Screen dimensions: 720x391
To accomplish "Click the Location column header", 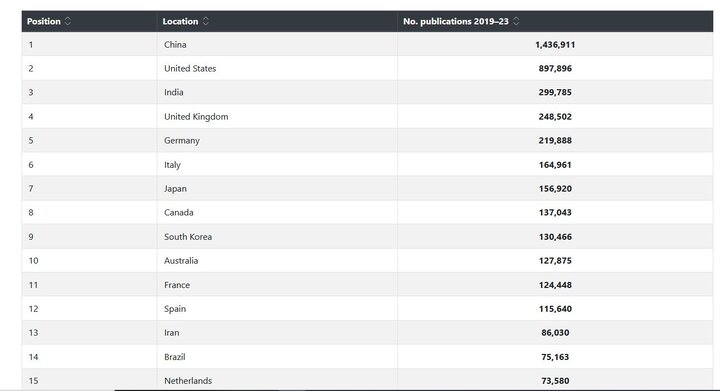I will point(277,21).
